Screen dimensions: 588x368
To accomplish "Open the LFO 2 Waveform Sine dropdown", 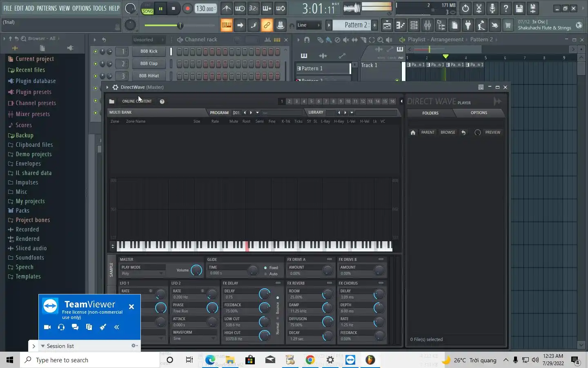I will tap(194, 339).
